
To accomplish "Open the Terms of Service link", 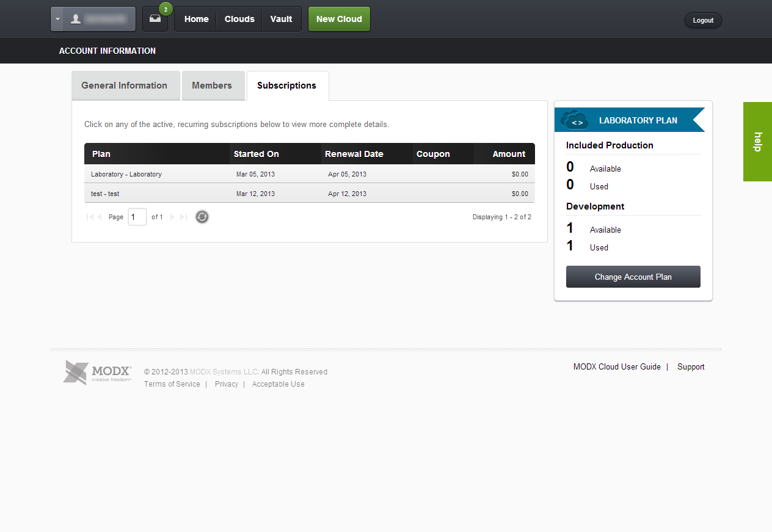I will [172, 384].
